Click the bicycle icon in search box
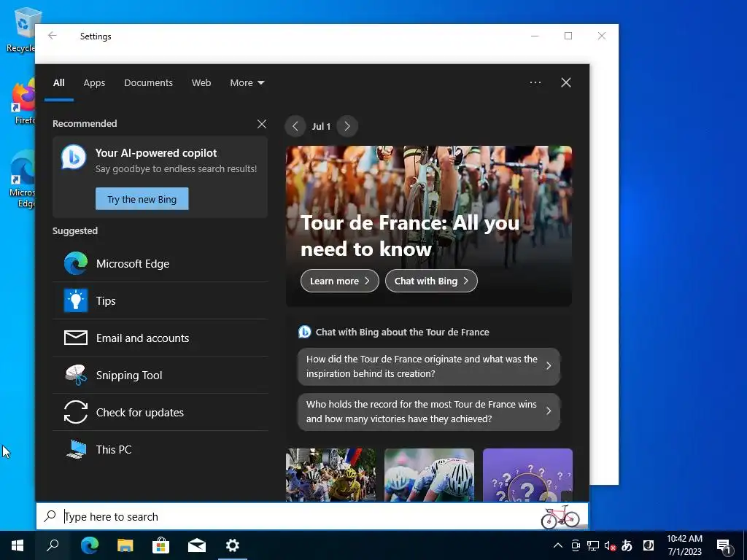The image size is (747, 560). click(560, 517)
